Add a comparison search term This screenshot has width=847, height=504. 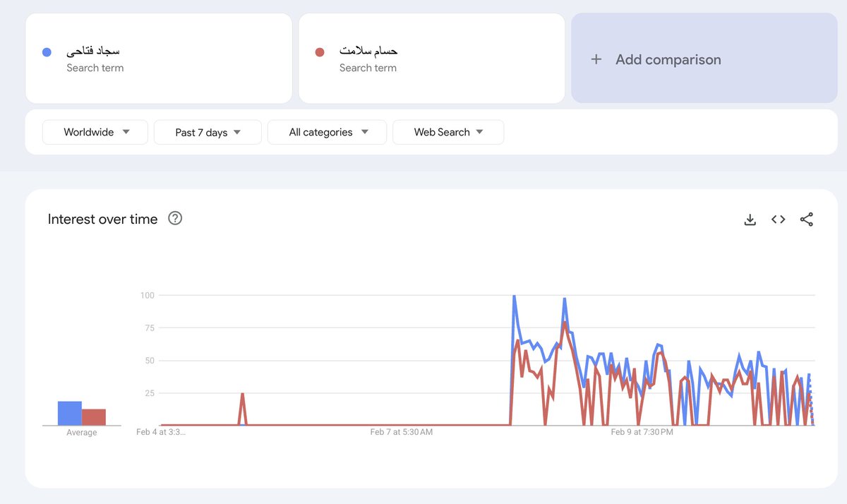tap(705, 58)
